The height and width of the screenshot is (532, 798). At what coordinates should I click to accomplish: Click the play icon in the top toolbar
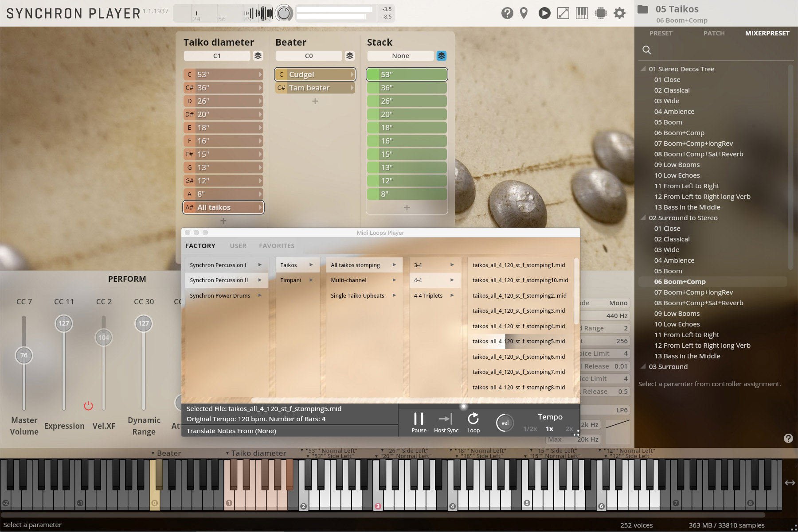pos(544,13)
